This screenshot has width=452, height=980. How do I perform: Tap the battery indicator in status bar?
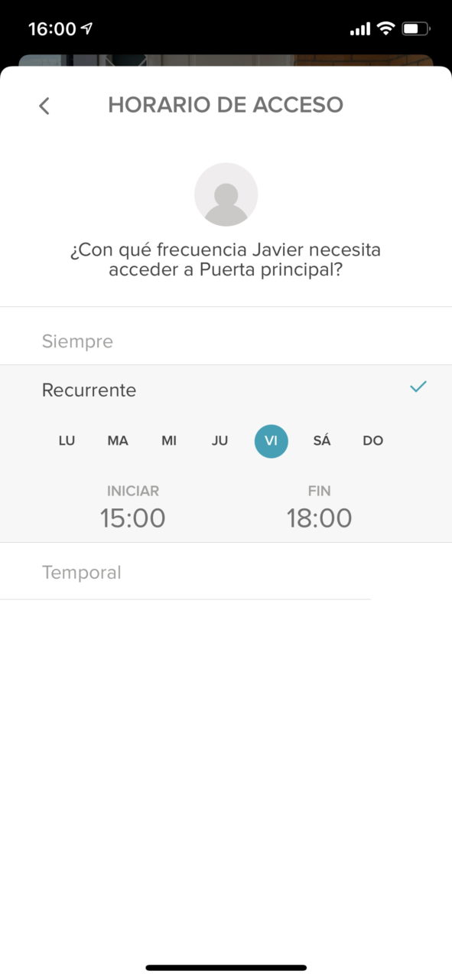[x=416, y=29]
